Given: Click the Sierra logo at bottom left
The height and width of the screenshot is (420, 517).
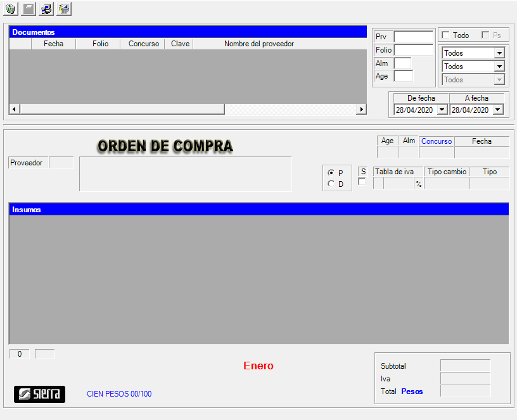Looking at the screenshot, I should click(39, 394).
